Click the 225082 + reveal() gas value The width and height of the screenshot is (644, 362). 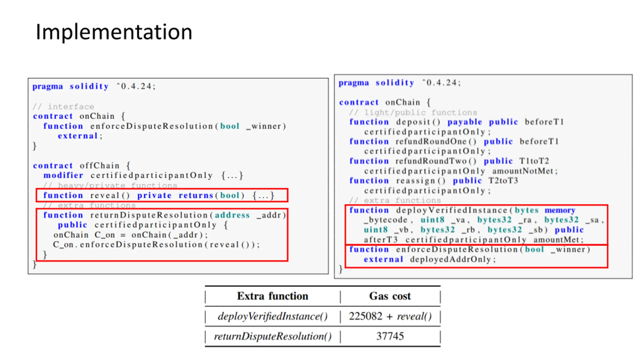[390, 316]
